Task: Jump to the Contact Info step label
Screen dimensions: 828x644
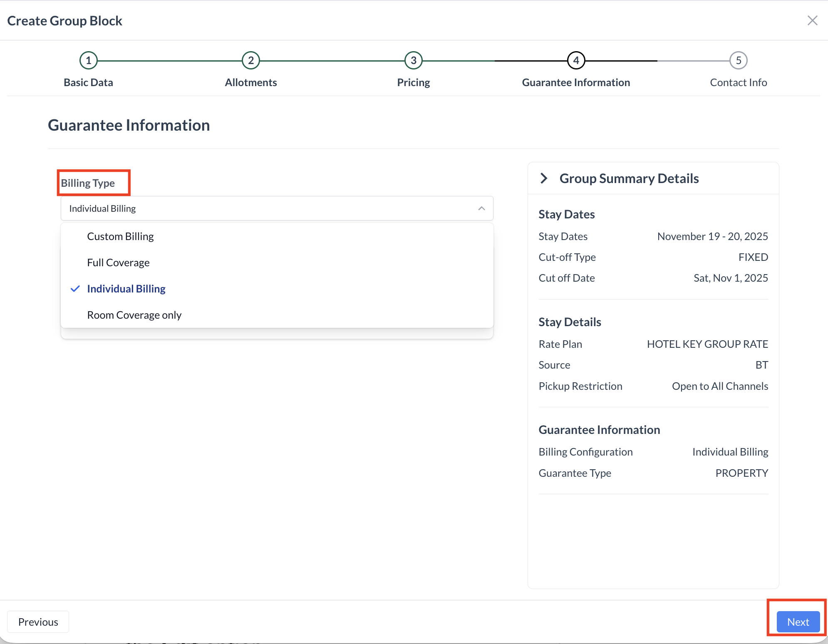Action: click(738, 82)
